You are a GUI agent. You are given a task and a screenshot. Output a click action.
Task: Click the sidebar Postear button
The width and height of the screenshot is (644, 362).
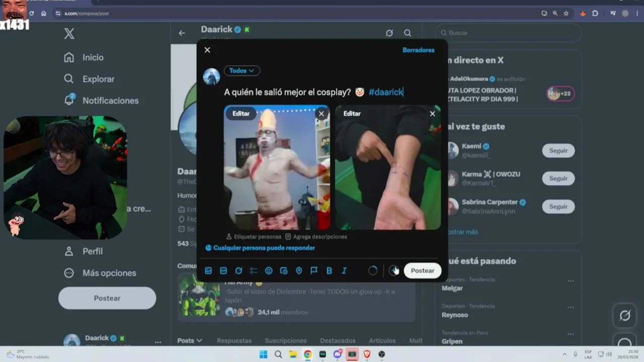[107, 298]
